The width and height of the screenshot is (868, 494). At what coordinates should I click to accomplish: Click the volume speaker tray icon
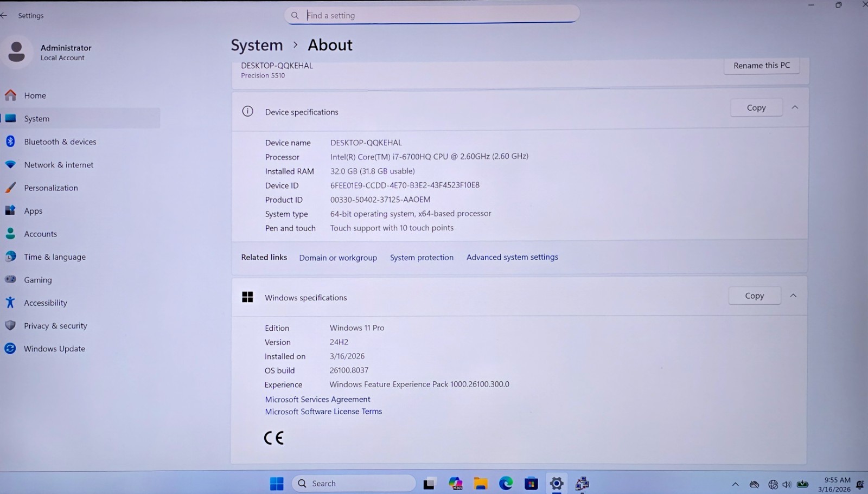pos(787,485)
